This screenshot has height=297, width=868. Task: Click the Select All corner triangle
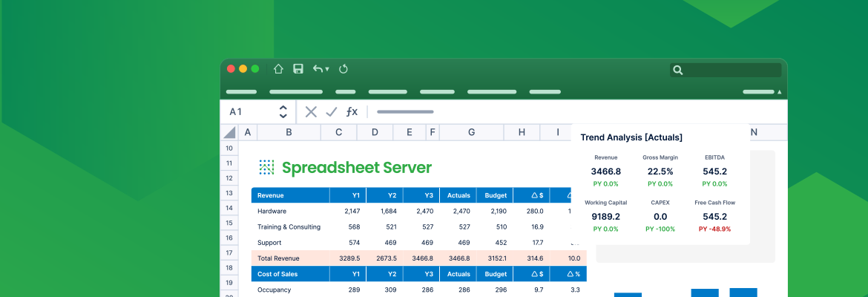click(x=230, y=132)
